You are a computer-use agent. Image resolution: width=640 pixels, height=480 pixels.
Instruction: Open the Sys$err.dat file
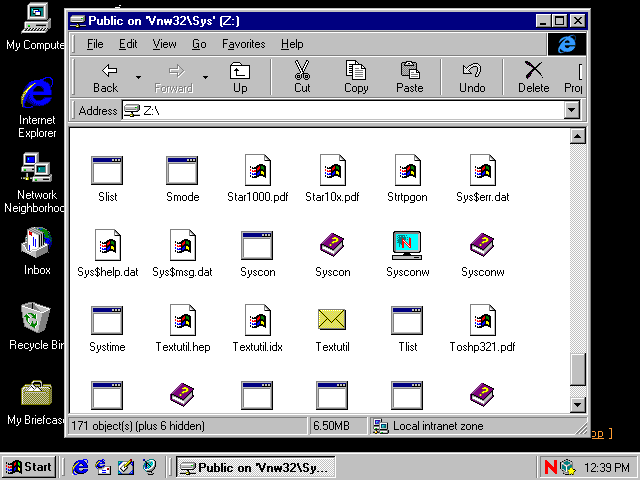click(483, 171)
